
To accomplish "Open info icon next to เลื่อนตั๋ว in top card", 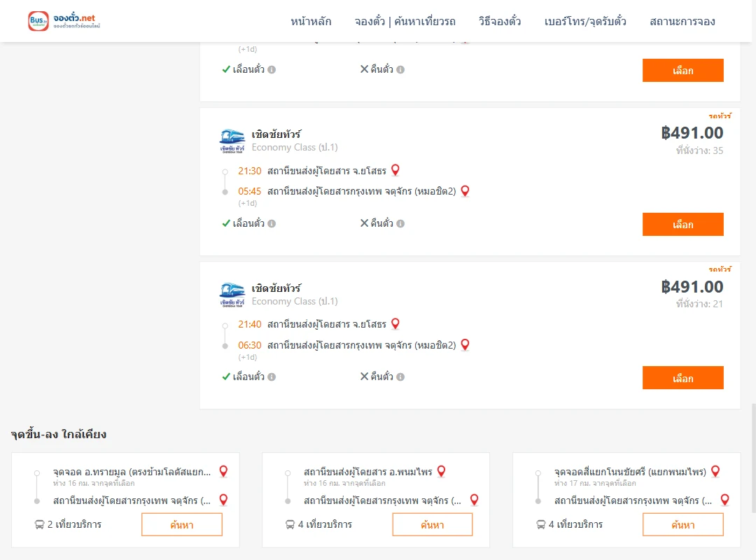I will (272, 69).
